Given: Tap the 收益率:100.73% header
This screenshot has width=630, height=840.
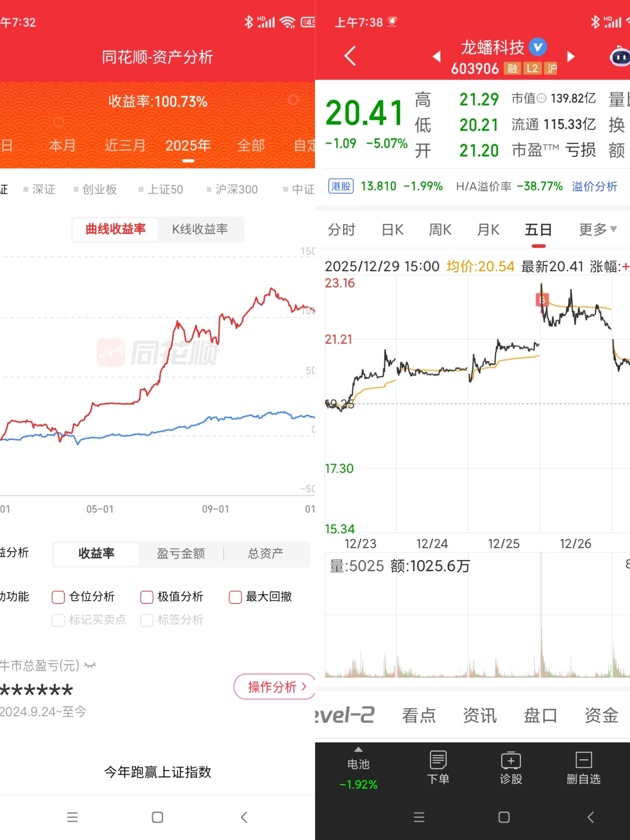Looking at the screenshot, I should click(x=157, y=101).
